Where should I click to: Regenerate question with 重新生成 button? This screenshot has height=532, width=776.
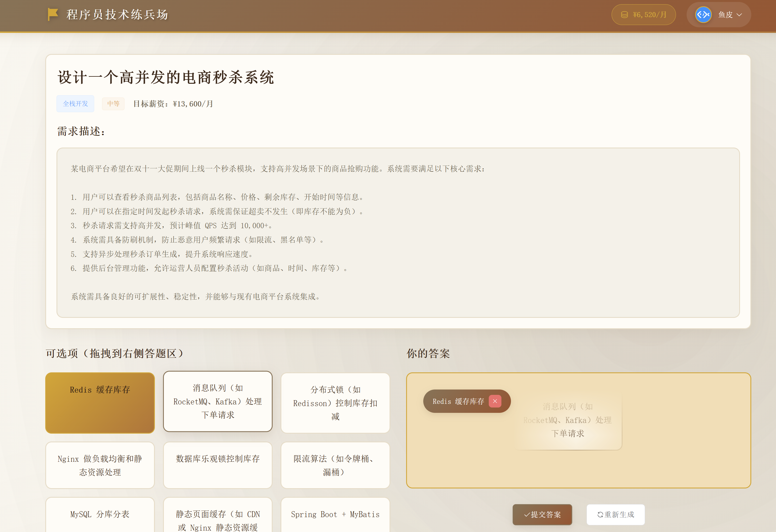click(x=616, y=515)
